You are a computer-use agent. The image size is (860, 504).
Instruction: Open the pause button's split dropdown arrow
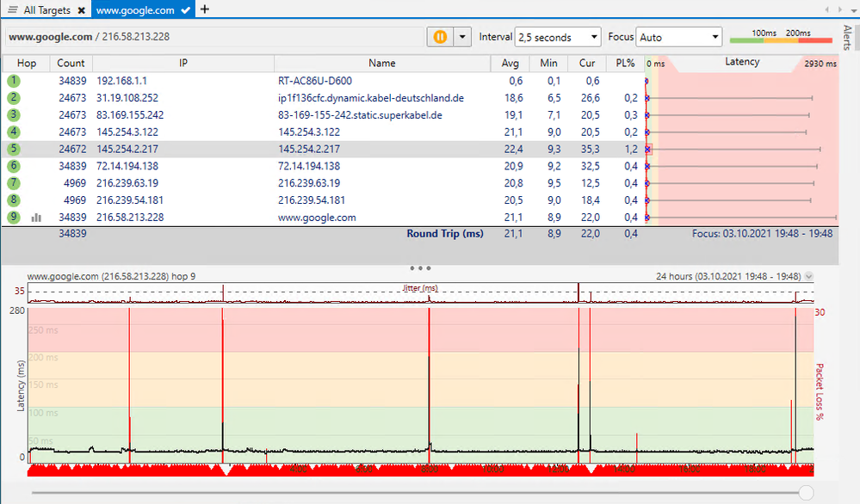tap(462, 37)
